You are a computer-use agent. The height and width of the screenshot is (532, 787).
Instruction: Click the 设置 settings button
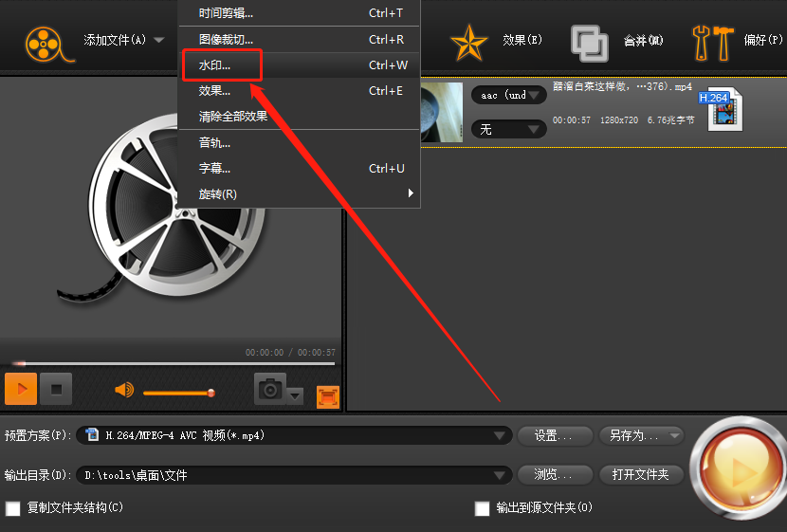tap(555, 435)
